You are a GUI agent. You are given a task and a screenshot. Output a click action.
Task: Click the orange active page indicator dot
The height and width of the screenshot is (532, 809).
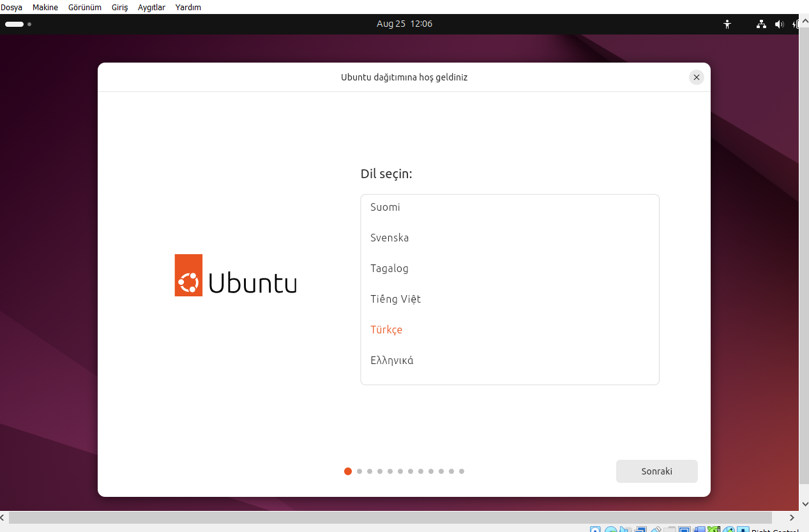click(348, 471)
